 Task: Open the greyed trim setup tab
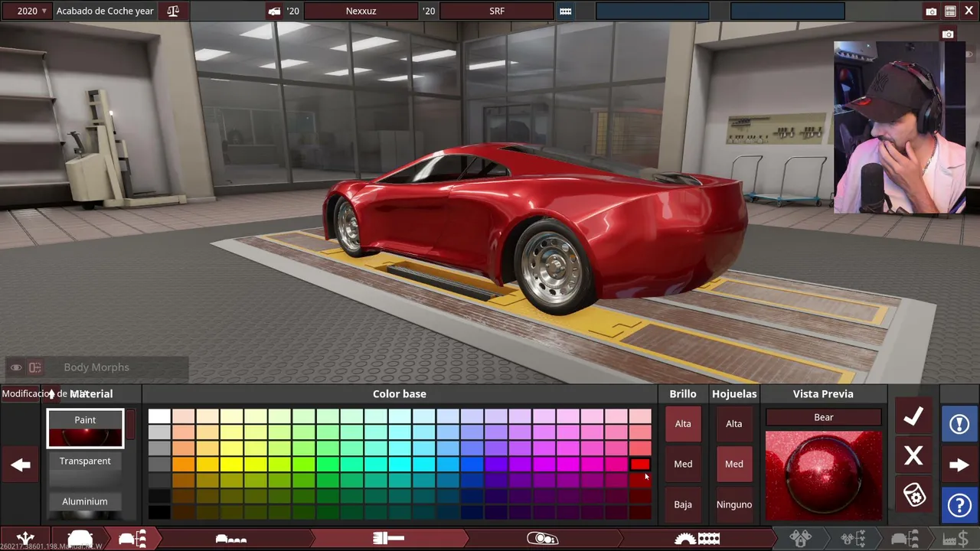(x=905, y=539)
